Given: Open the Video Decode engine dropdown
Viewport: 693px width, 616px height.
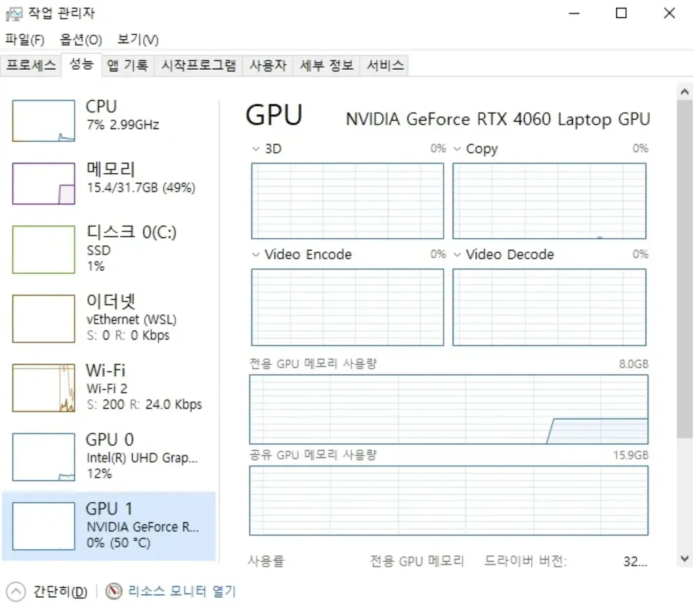Looking at the screenshot, I should (x=458, y=254).
